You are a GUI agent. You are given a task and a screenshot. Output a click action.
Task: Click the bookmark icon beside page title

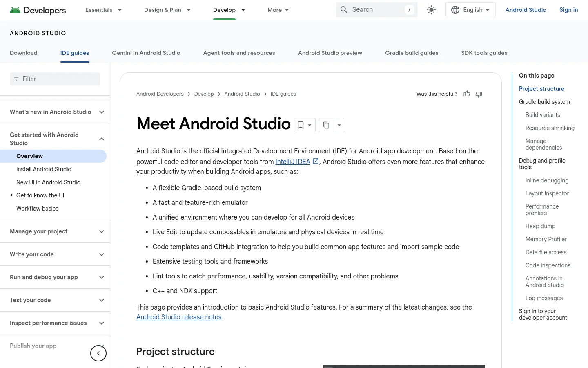[x=301, y=125]
